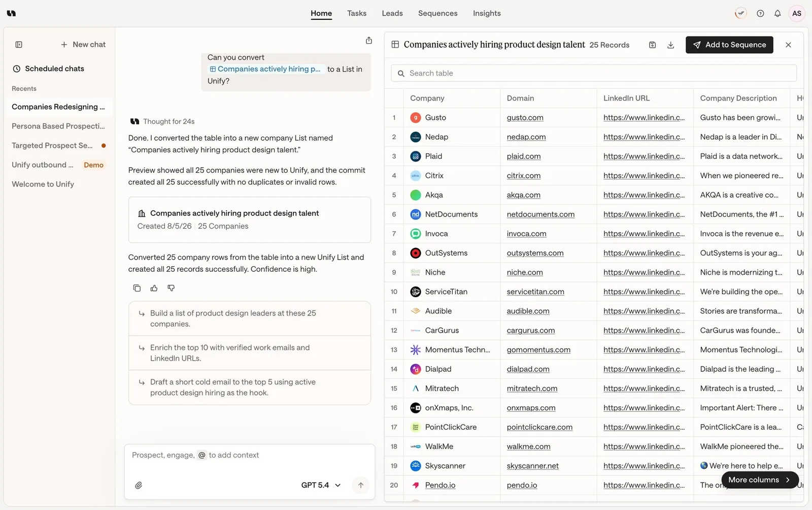This screenshot has height=510, width=812.
Task: Open Targeted Prospect Search recent chat
Action: 58,145
